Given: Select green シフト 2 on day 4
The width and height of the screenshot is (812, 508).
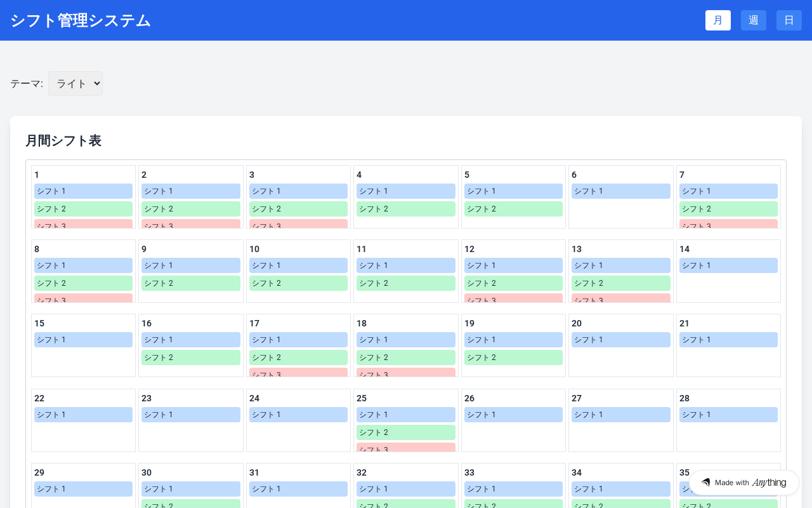Looking at the screenshot, I should 405,209.
